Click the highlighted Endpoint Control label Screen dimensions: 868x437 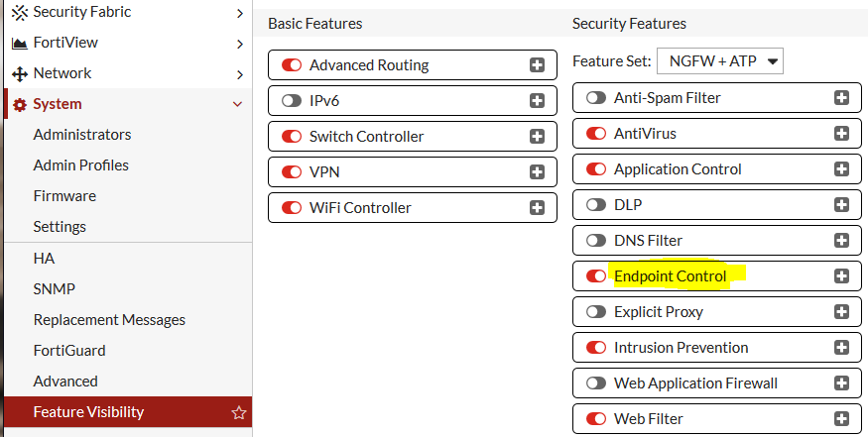[671, 276]
